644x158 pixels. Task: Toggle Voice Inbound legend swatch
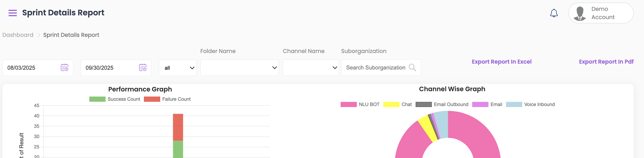point(514,104)
